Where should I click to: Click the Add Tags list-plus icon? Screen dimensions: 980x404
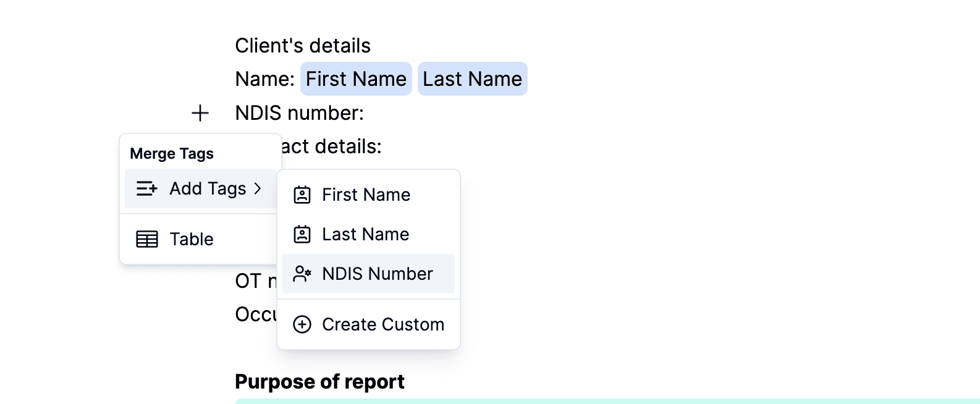(x=146, y=188)
